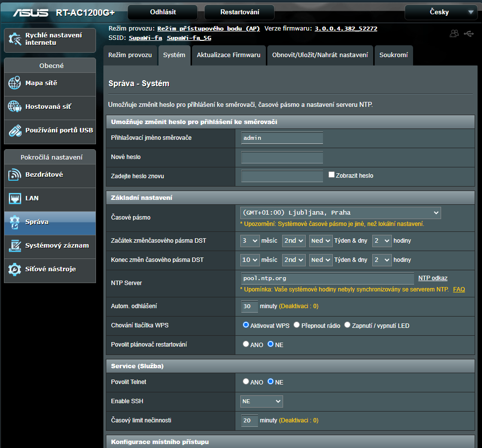This screenshot has width=482, height=448.
Task: Switch to Aktualizace Firmwaru tab
Action: coord(228,55)
